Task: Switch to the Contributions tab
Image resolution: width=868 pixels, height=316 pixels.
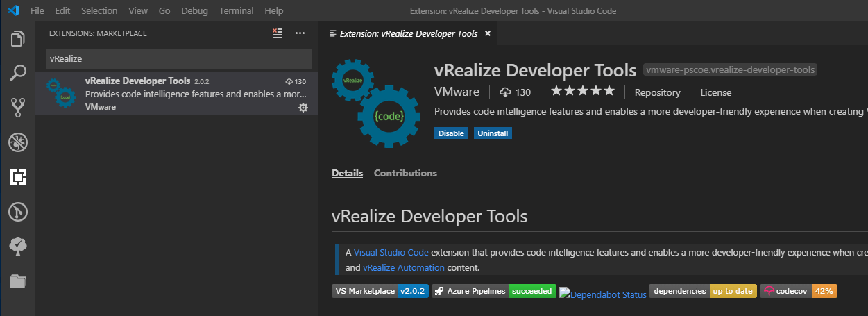Action: point(405,173)
